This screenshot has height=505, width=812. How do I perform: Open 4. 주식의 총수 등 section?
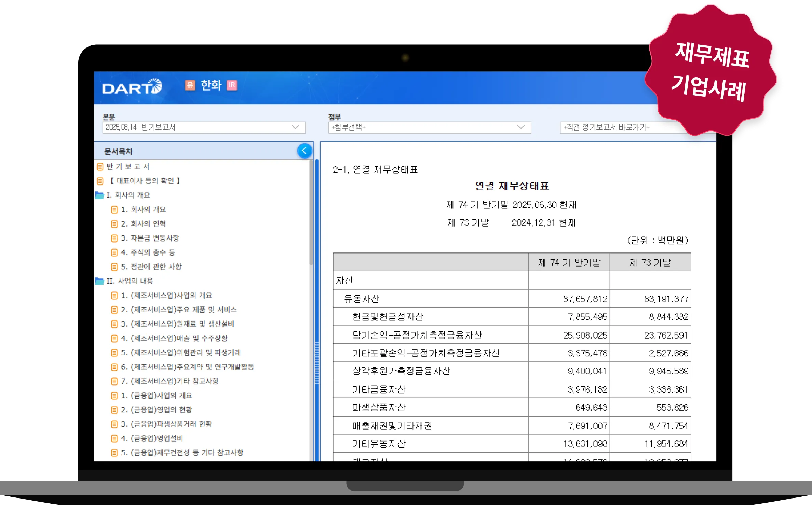point(148,253)
